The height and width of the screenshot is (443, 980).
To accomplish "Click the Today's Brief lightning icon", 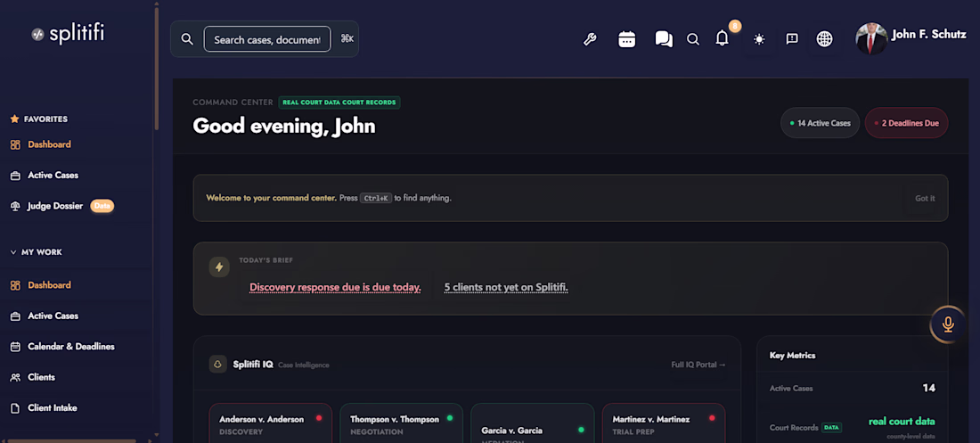I will (219, 267).
